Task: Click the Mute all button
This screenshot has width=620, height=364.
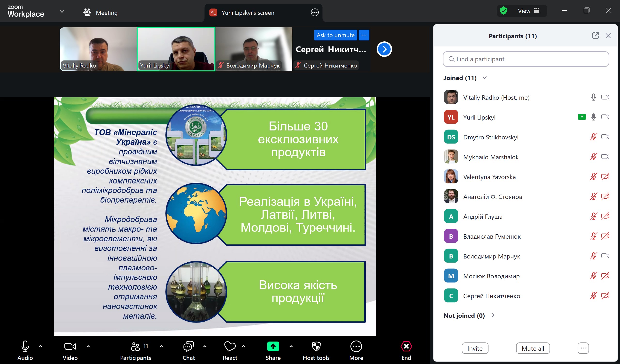Action: coord(533,348)
